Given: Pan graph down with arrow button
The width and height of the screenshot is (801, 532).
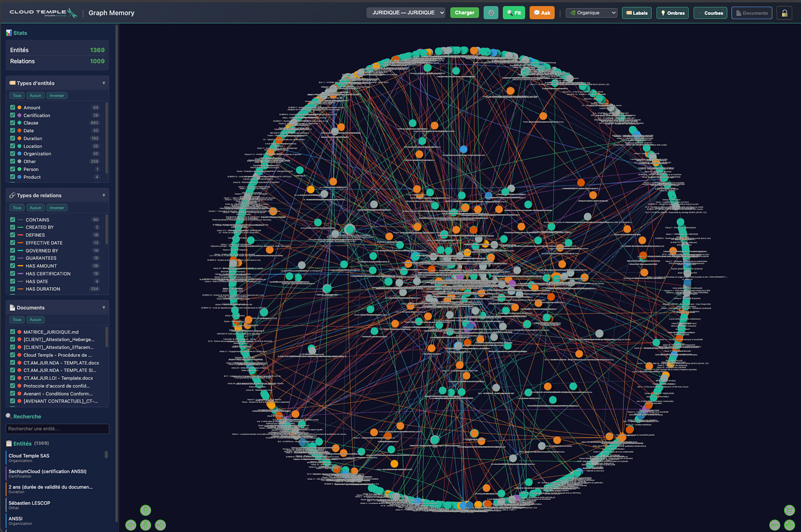Looking at the screenshot, I should (145, 525).
